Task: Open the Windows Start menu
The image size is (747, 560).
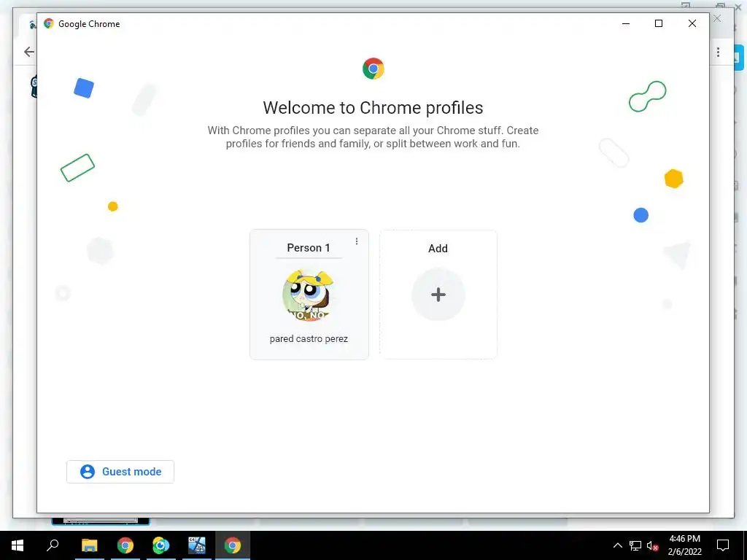Action: click(x=18, y=545)
